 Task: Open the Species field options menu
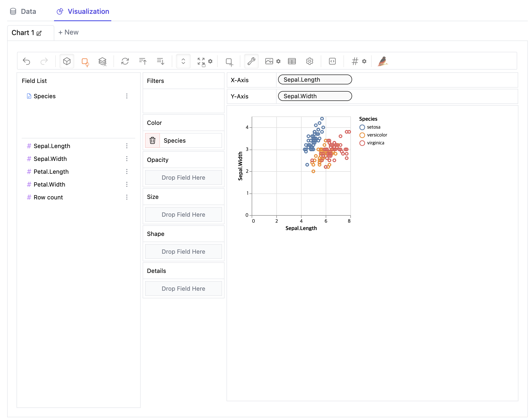click(127, 96)
